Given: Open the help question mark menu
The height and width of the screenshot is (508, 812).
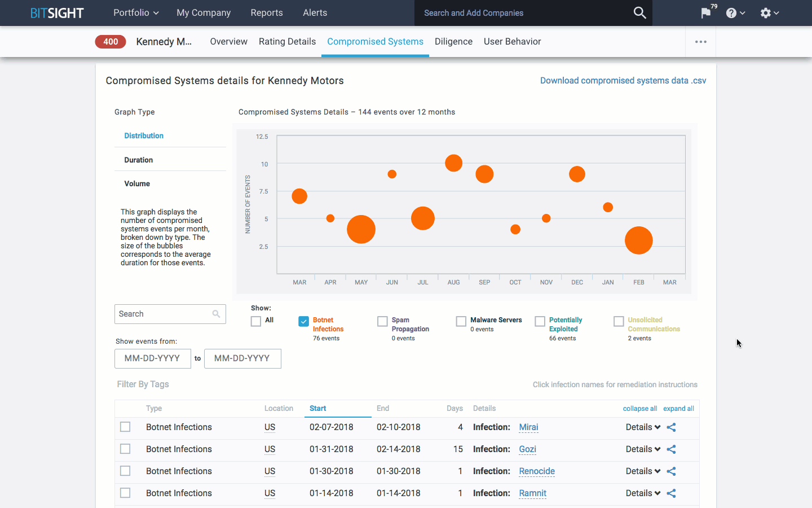Looking at the screenshot, I should [735, 13].
